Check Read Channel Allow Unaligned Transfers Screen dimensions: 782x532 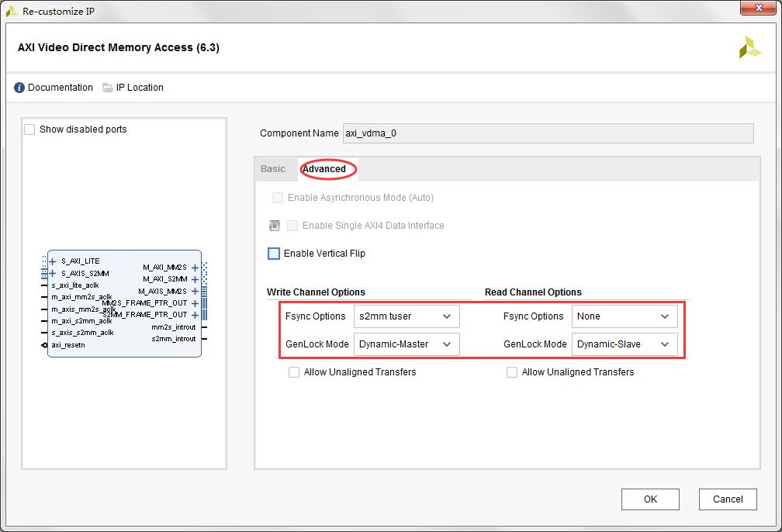tap(512, 372)
